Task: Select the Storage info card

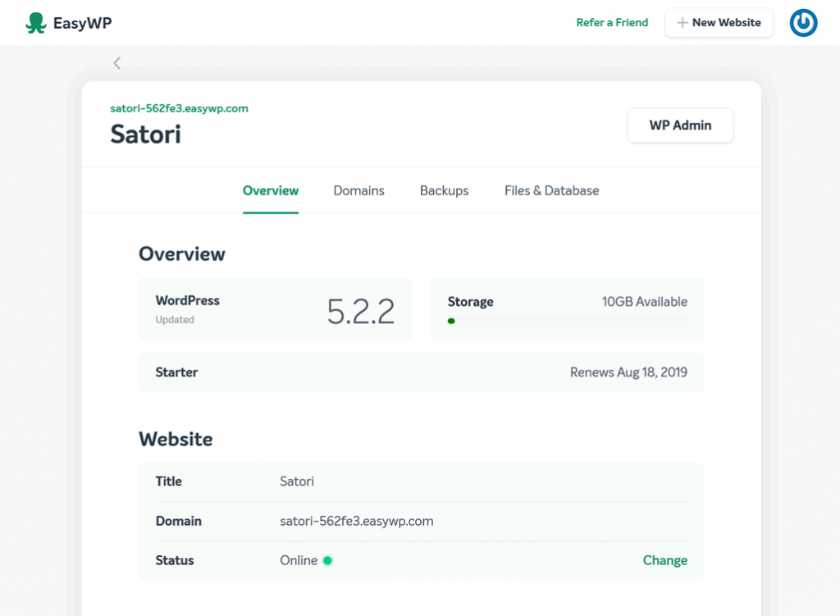Action: [567, 308]
